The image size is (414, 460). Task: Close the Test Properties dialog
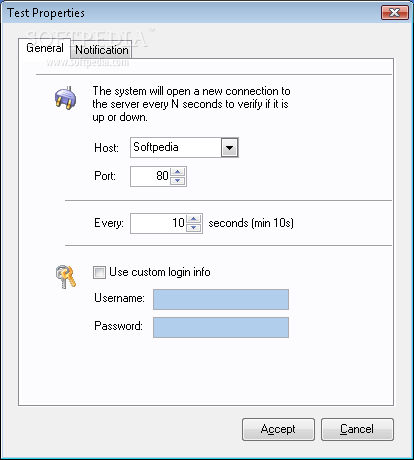[x=395, y=13]
